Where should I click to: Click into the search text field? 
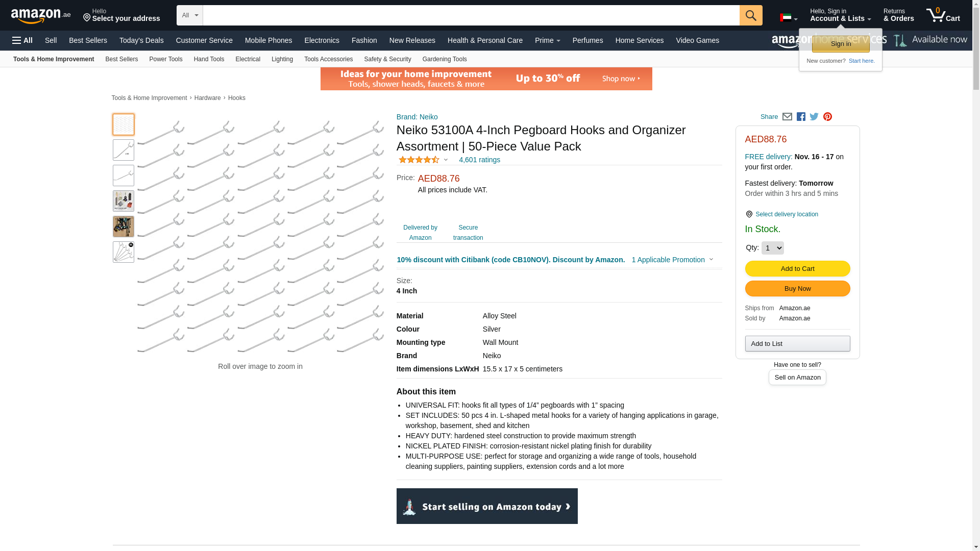(471, 15)
